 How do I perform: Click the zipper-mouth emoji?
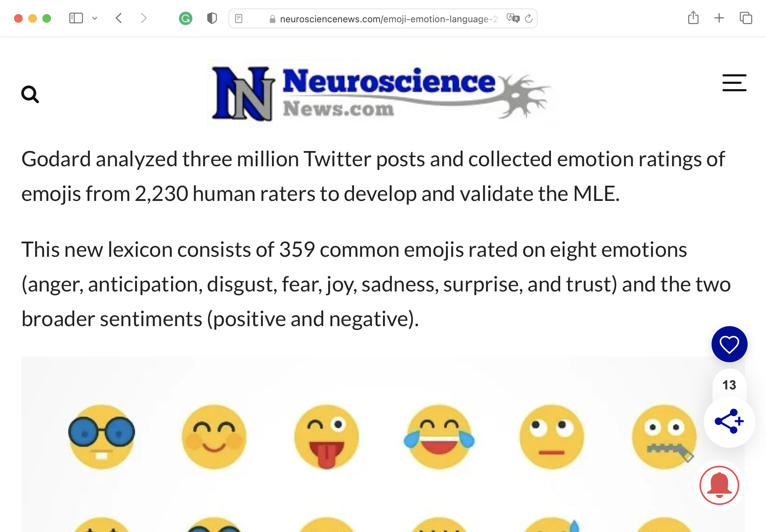point(664,437)
